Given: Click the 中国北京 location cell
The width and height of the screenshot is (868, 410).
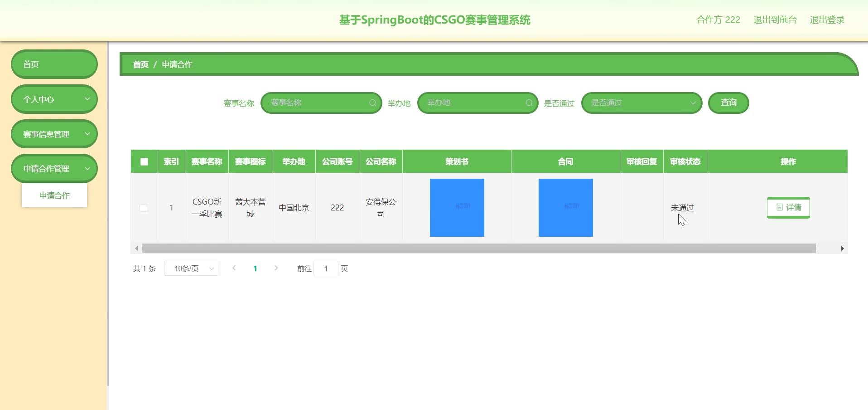Looking at the screenshot, I should click(x=294, y=208).
